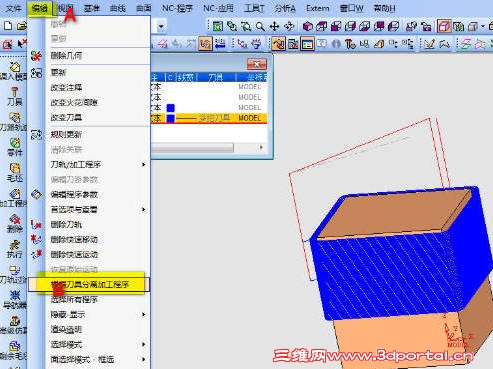The image size is (493, 369).
Task: Click the blue color swatch in the highlighted row
Action: click(171, 118)
